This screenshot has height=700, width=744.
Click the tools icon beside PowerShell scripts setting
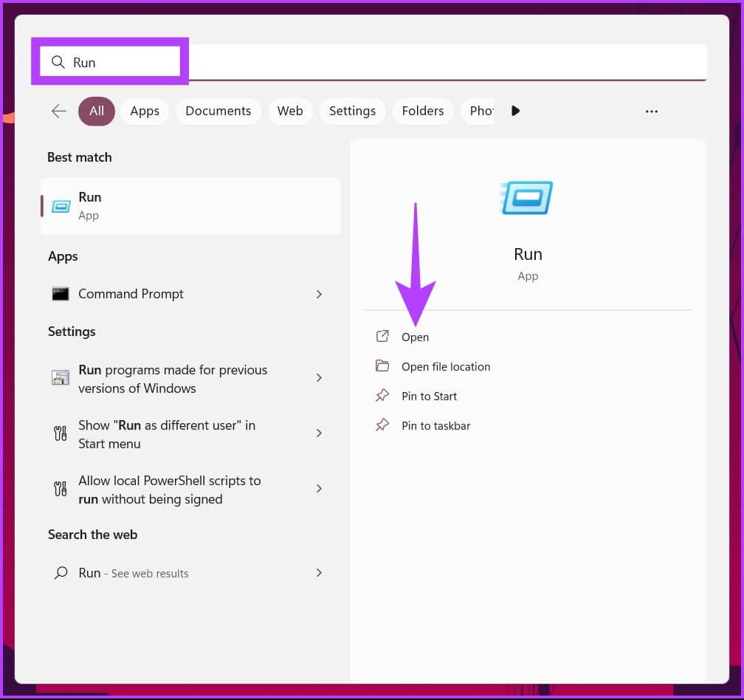(x=61, y=489)
